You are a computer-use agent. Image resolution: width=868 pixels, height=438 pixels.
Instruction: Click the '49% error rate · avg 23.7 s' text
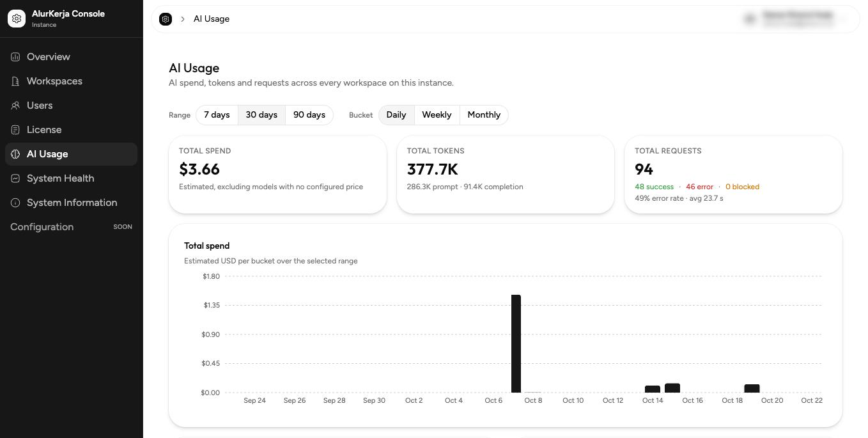pyautogui.click(x=679, y=198)
